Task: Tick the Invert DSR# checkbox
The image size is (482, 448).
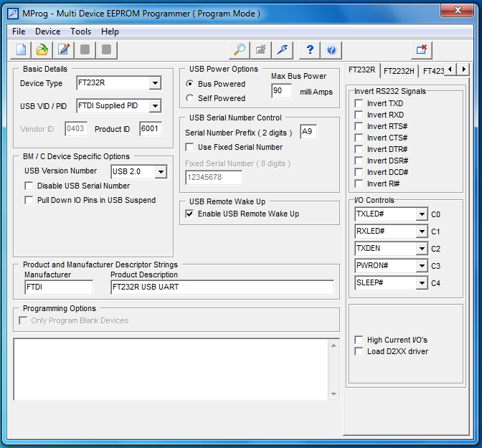Action: click(x=359, y=161)
